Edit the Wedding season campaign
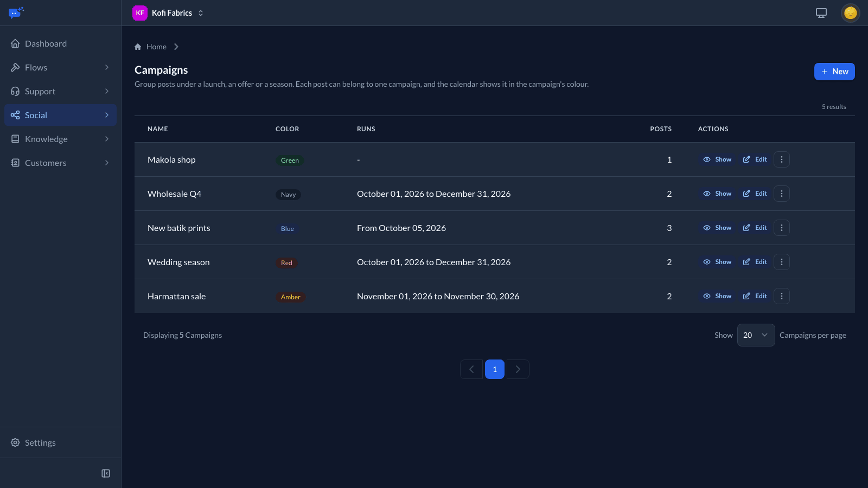 point(755,262)
